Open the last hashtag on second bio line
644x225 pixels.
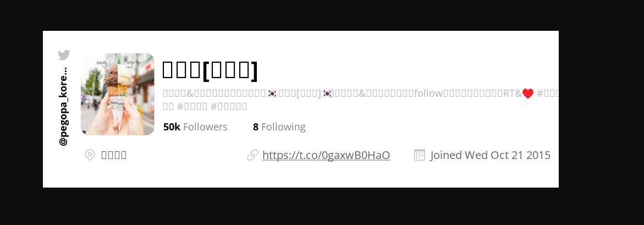pos(229,106)
